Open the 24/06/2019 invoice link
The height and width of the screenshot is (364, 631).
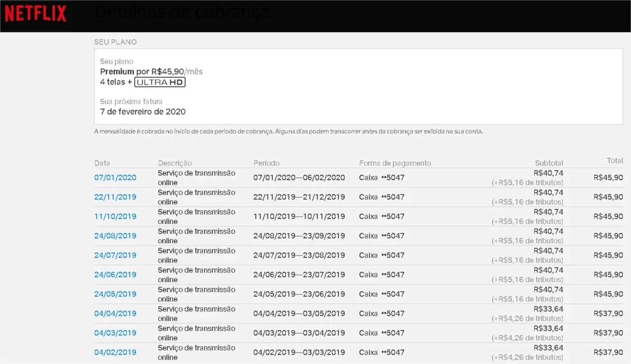coord(115,274)
